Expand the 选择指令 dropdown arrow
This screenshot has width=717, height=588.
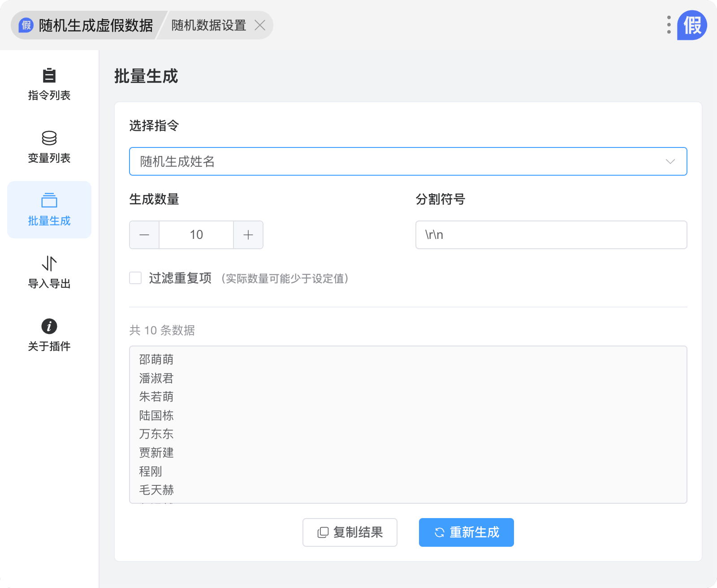670,161
